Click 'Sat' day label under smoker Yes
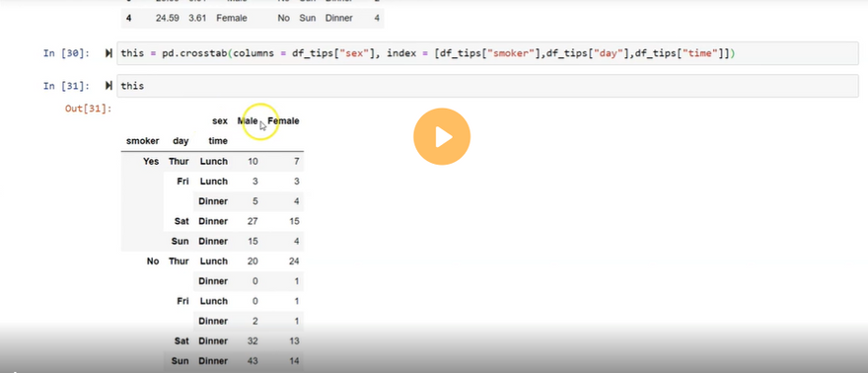This screenshot has width=868, height=373. [x=181, y=221]
